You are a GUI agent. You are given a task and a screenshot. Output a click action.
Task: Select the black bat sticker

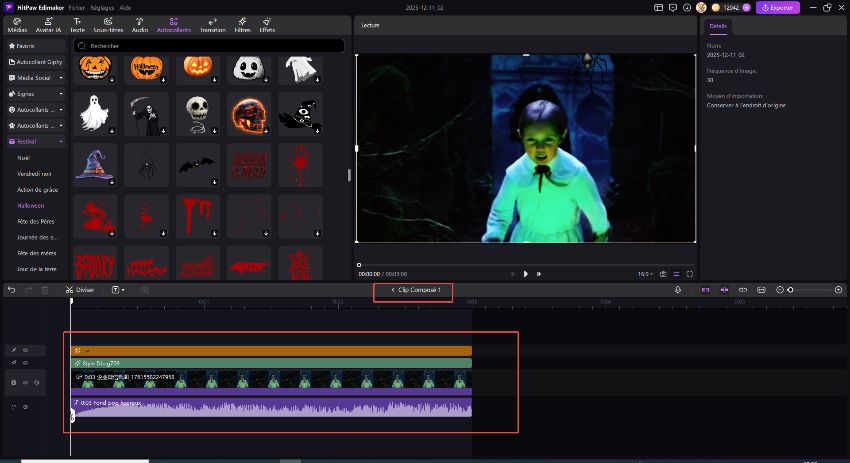(198, 165)
